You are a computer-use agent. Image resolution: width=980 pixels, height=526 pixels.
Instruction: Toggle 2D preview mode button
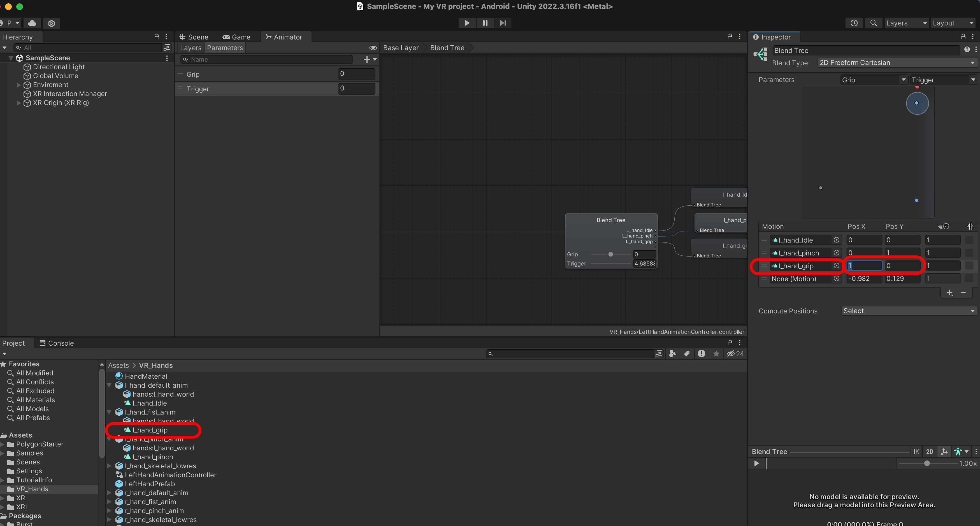point(929,451)
